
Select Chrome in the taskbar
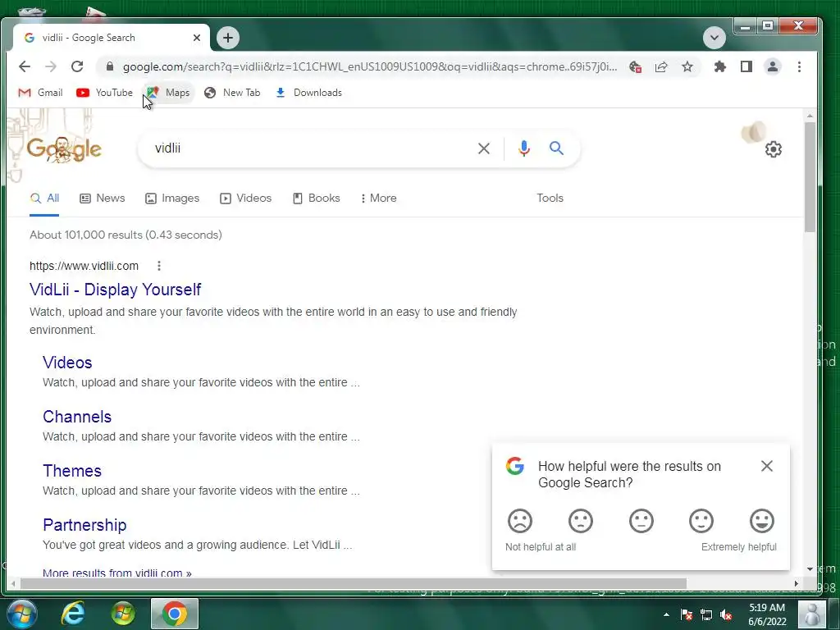coord(175,614)
